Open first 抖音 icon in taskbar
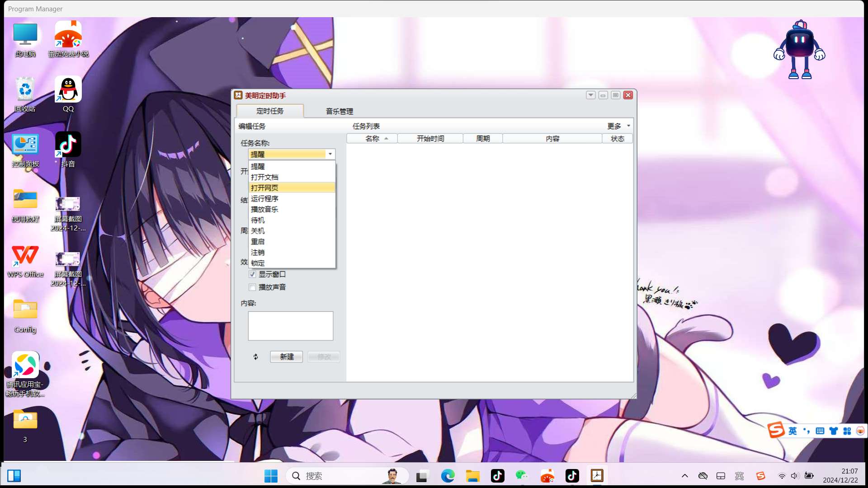 (x=498, y=476)
